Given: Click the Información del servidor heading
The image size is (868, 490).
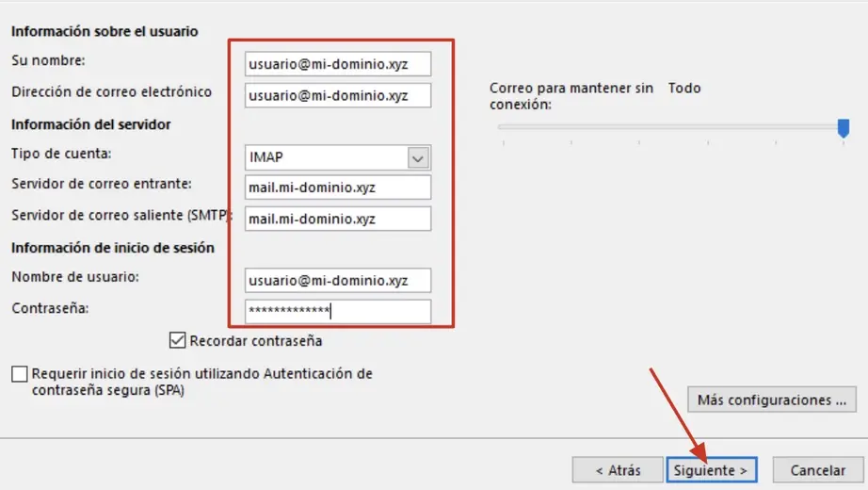Looking at the screenshot, I should (x=90, y=124).
